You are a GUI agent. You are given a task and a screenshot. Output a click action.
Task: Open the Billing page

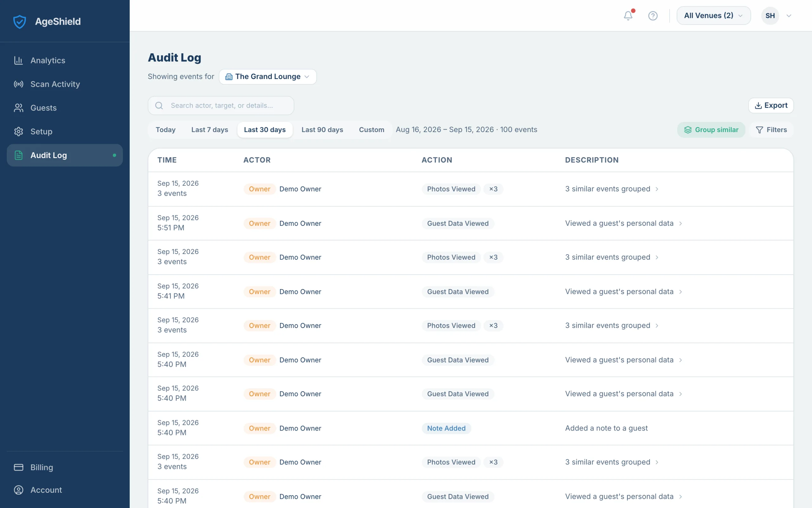pyautogui.click(x=65, y=467)
